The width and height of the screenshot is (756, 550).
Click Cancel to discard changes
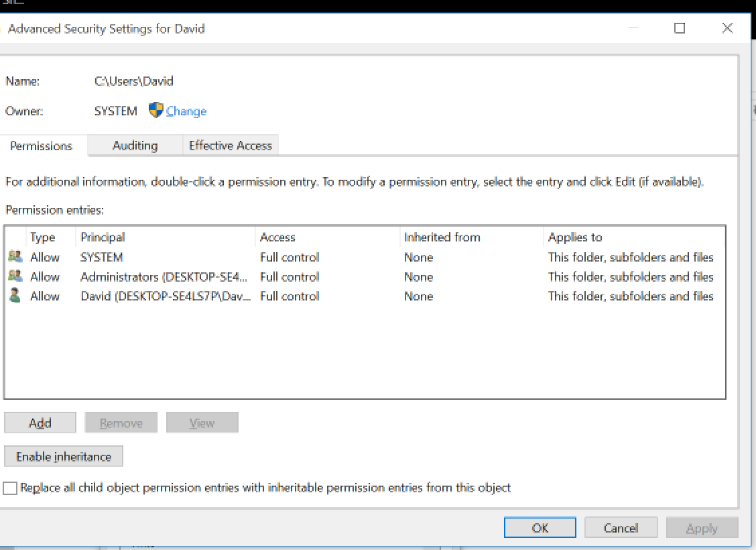pos(621,527)
